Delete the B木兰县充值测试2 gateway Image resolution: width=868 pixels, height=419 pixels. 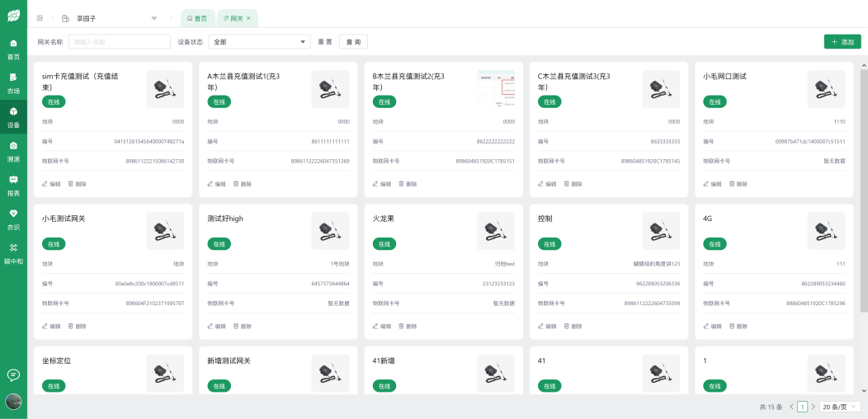click(x=408, y=184)
